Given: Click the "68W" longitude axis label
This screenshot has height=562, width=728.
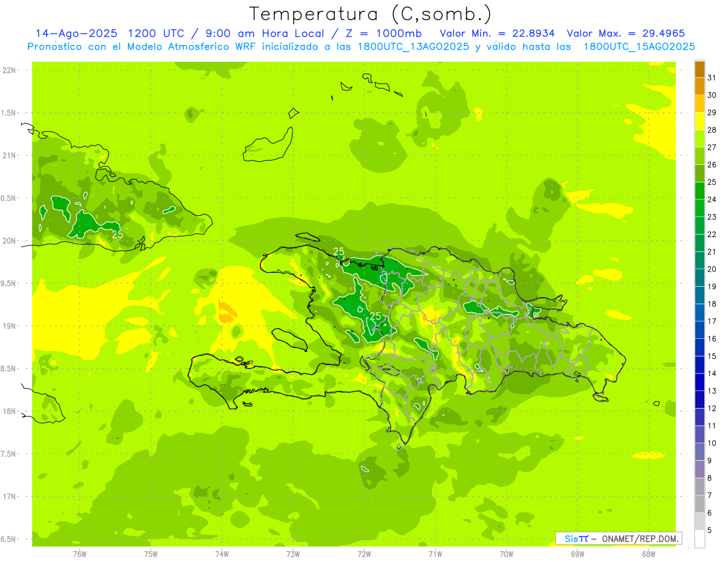Looking at the screenshot, I should tap(649, 554).
